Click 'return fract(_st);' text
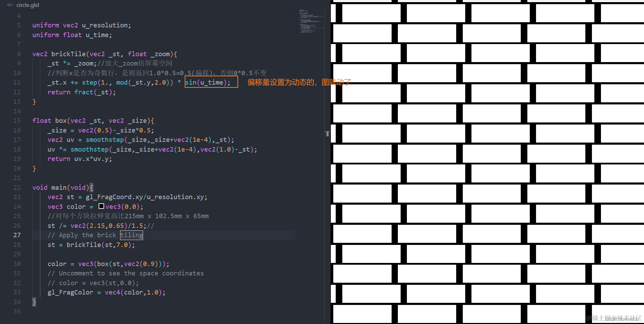Viewport: 644px width, 324px height. pyautogui.click(x=82, y=92)
